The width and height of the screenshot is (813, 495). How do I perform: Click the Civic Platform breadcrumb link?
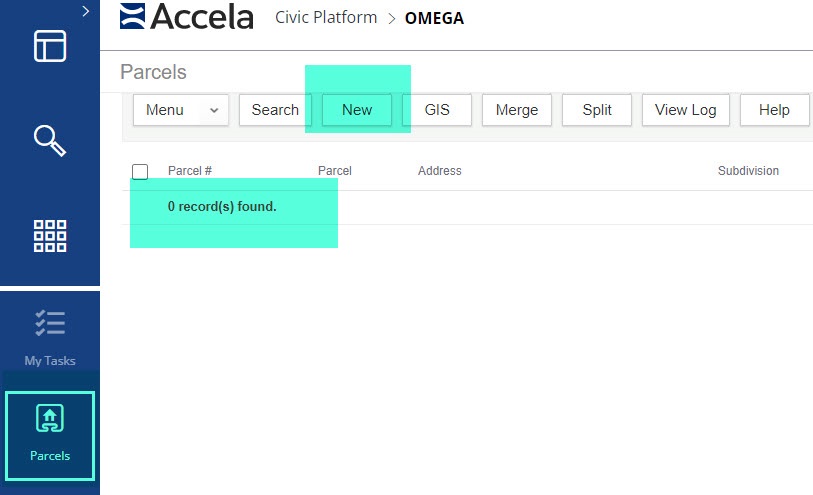[x=326, y=17]
